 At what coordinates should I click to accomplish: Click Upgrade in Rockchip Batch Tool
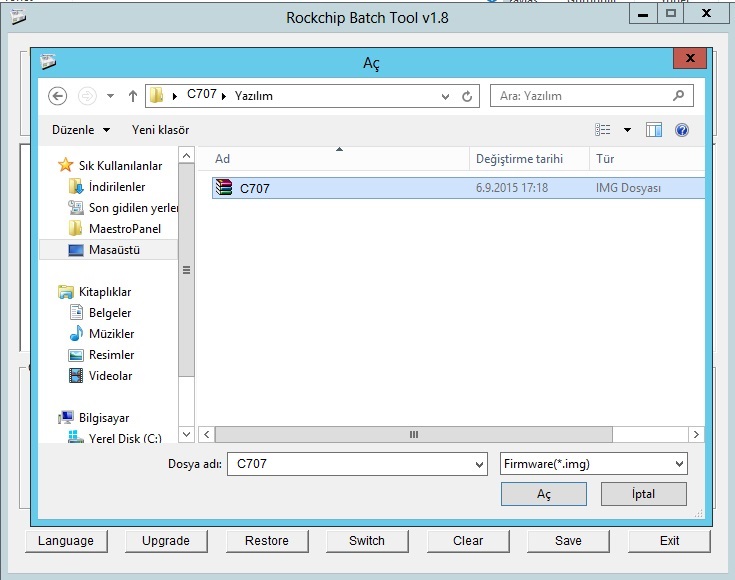pos(166,541)
